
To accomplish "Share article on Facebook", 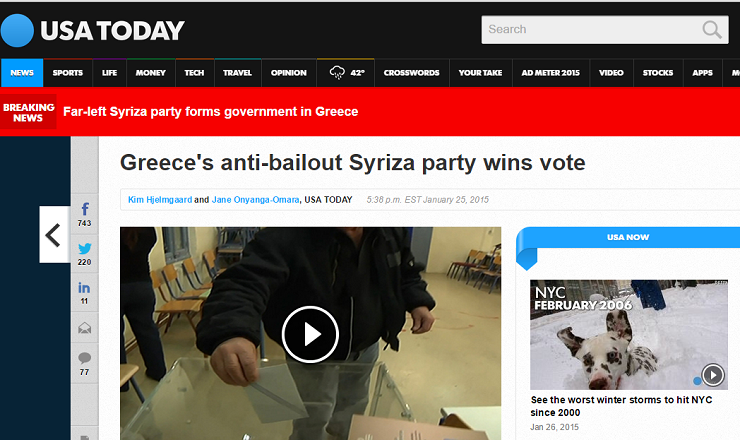I will point(84,214).
